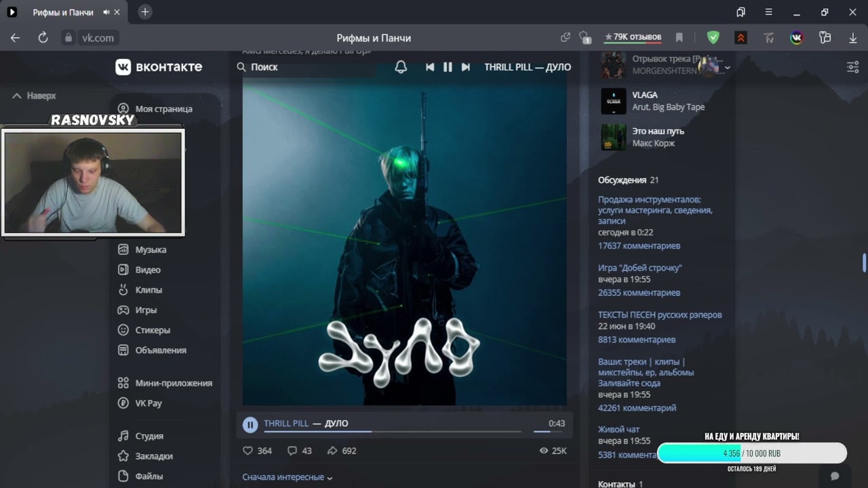
Task: Open the ТЕКСТЫ ПЕСЕН русских рэперов discussion
Action: [x=660, y=314]
